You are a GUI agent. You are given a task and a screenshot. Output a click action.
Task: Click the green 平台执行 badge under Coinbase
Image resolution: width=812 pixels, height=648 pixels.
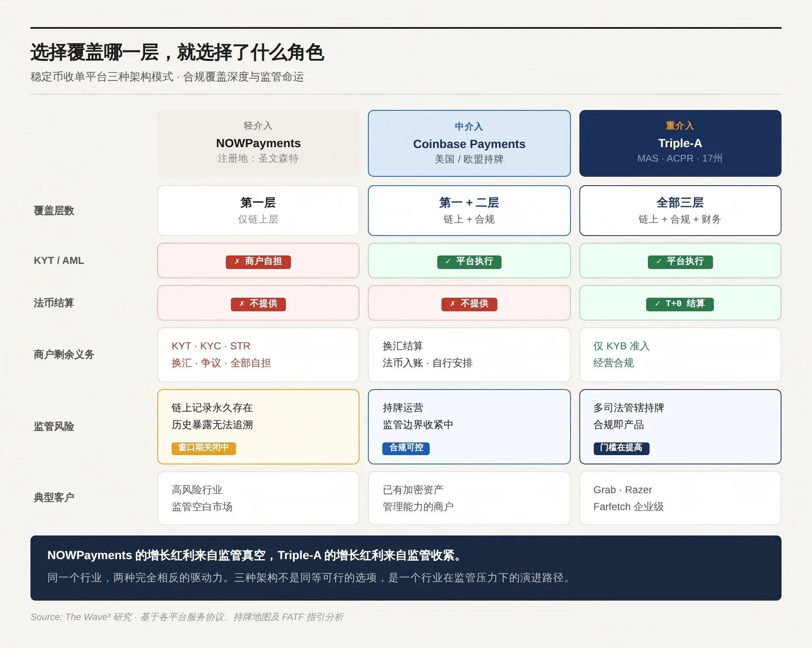[x=469, y=262]
